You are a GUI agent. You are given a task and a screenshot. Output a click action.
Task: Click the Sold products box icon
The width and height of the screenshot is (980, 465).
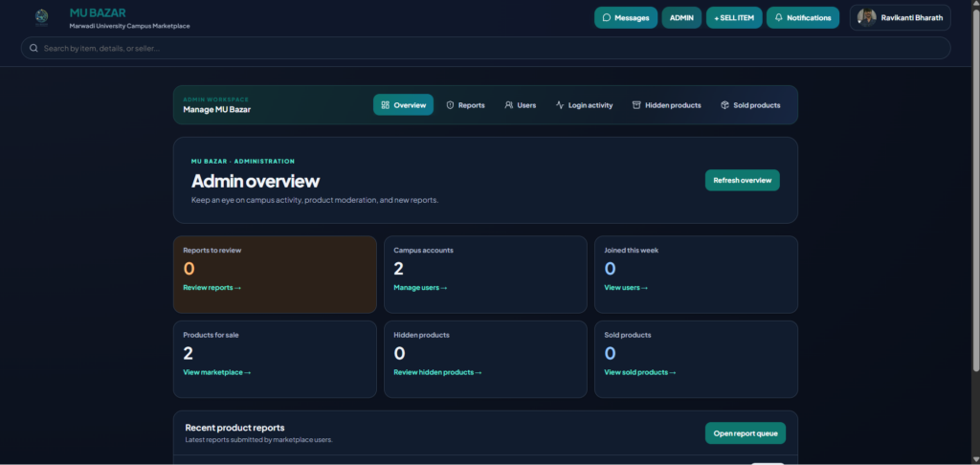click(x=725, y=105)
